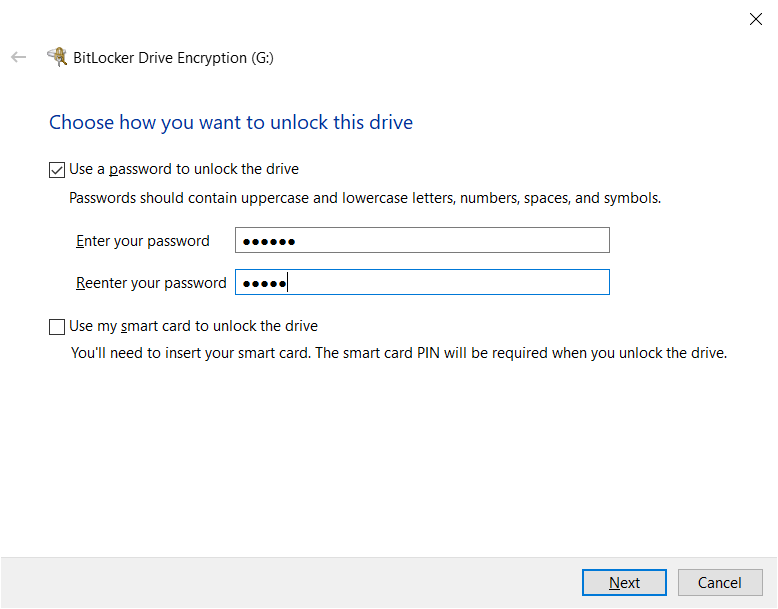The width and height of the screenshot is (778, 609).
Task: Abort setup with the Cancel button
Action: (720, 582)
